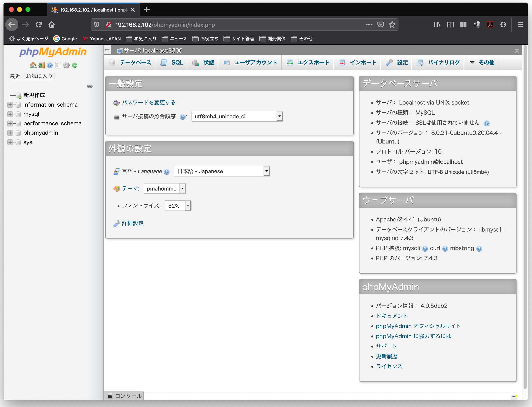Image resolution: width=532 pixels, height=407 pixels.
Task: Click the サーバ: localhost:3306 breadcrumb
Action: 153,50
